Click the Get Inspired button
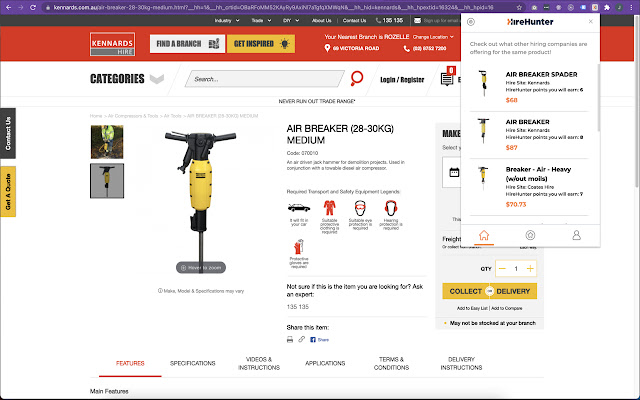 261,44
